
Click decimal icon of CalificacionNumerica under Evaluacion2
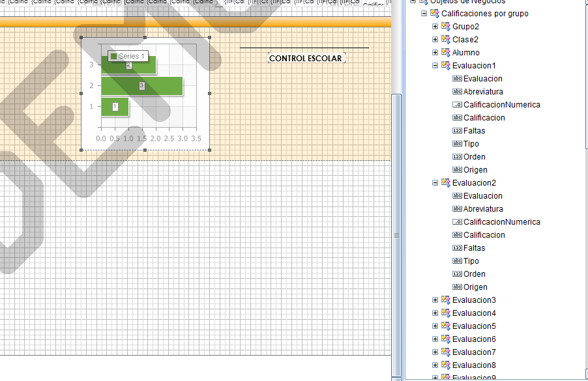(457, 222)
